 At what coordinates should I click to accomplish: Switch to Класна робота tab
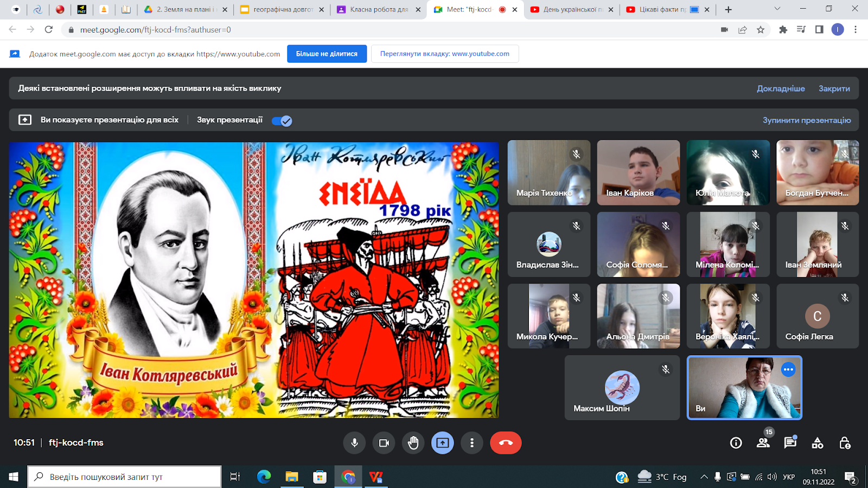point(379,9)
